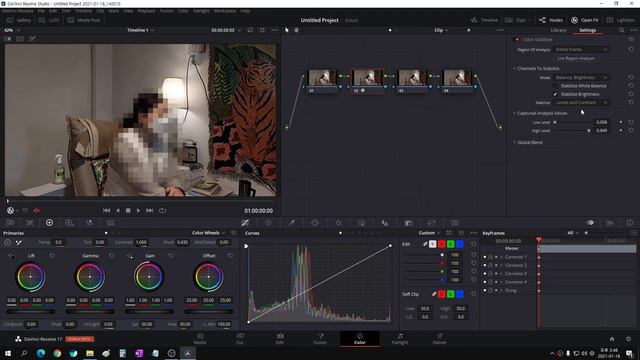Toggle Corrector 2 auto keyframe dot

496,265
